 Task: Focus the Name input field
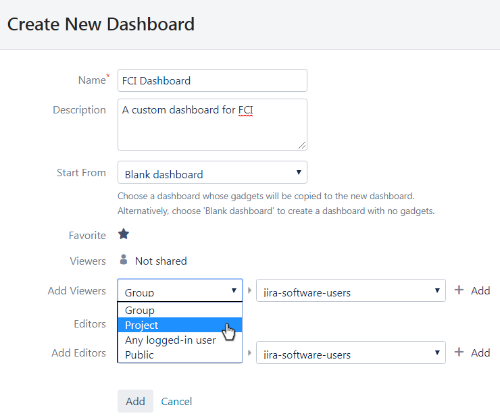(212, 80)
